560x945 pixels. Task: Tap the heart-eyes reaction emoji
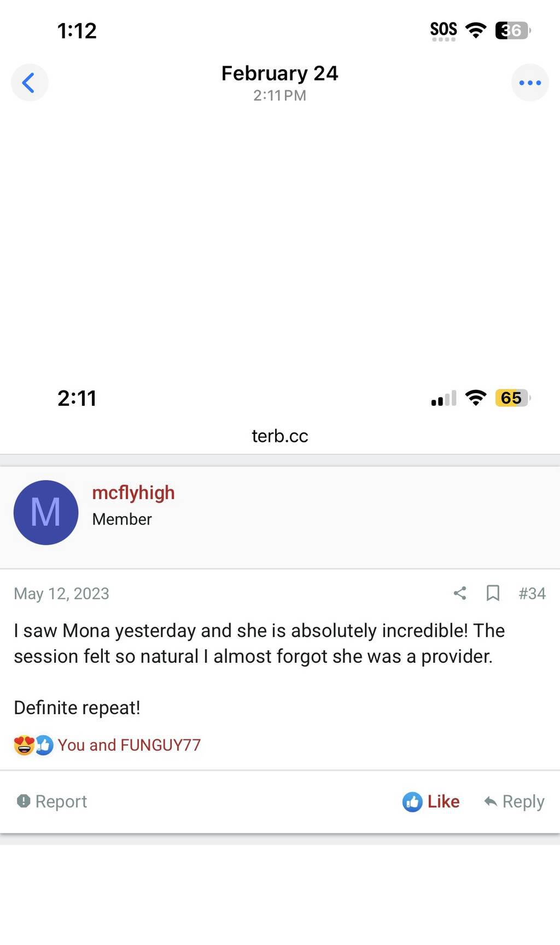pyautogui.click(x=24, y=745)
